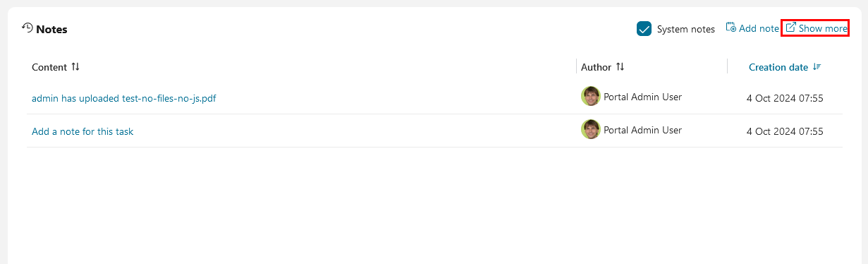This screenshot has width=868, height=264.
Task: Click the Notes section heading
Action: click(x=51, y=29)
